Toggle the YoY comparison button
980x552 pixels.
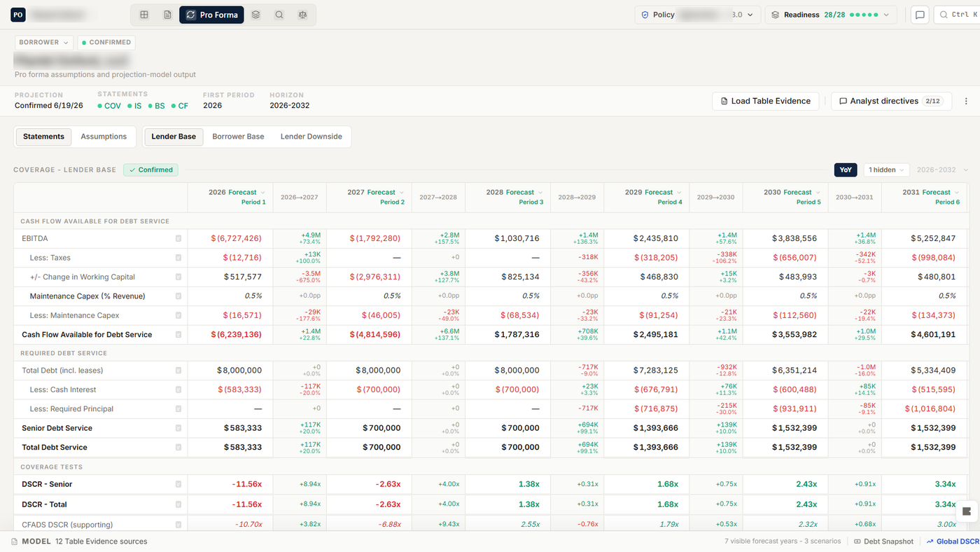[x=846, y=170]
